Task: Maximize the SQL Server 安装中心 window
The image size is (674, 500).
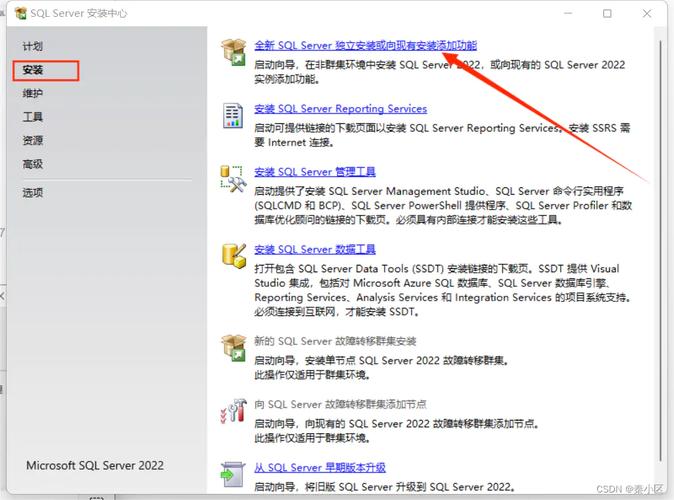Action: (x=607, y=13)
